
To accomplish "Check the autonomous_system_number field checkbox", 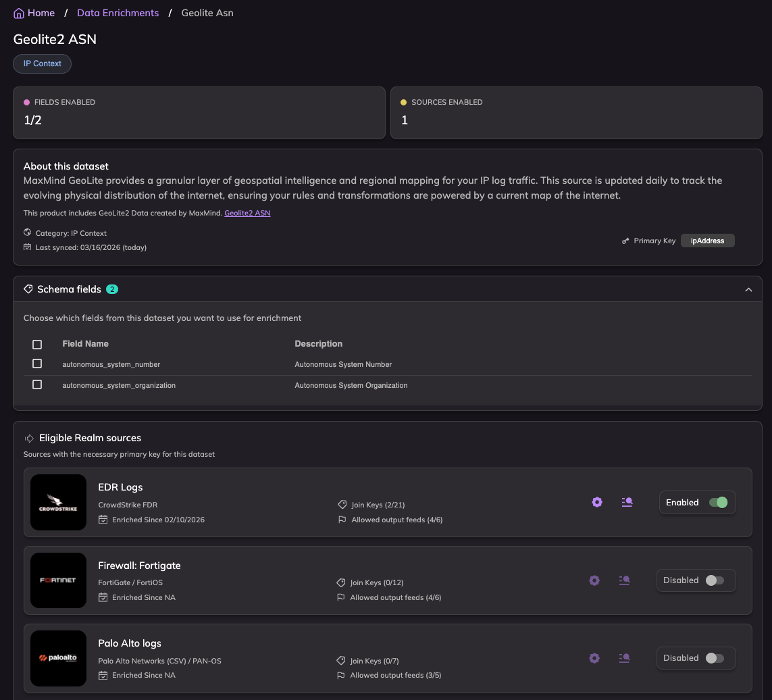I will point(37,364).
